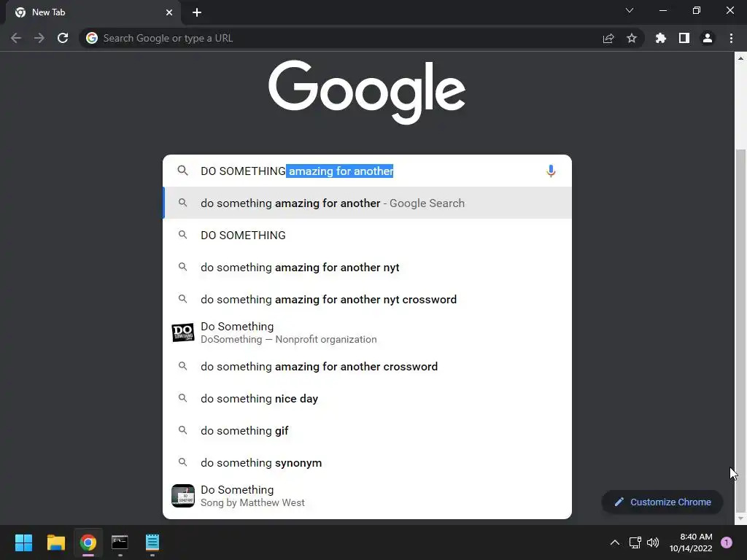Choose 'do something amazing for another nyt crossword'
Viewport: 747px width, 560px height.
coord(368,299)
